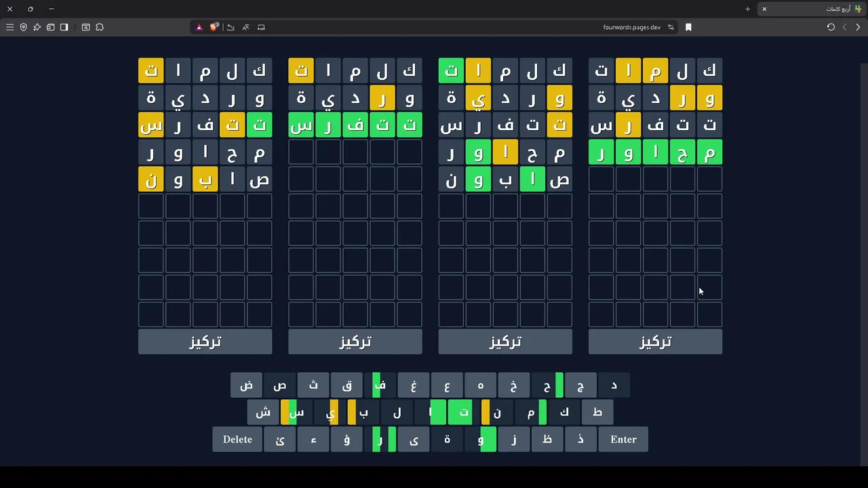
Task: Tap the ؤ key on keyboard
Action: tap(347, 439)
